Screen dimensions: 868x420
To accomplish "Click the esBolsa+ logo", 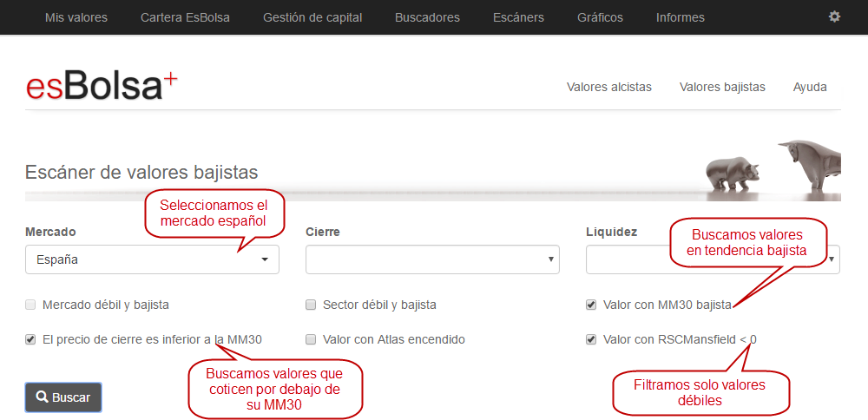I will point(102,87).
